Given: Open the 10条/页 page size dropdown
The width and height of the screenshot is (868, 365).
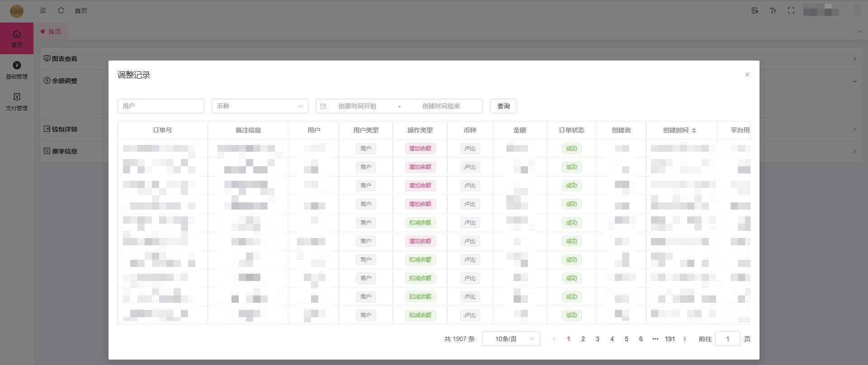Looking at the screenshot, I should point(510,339).
